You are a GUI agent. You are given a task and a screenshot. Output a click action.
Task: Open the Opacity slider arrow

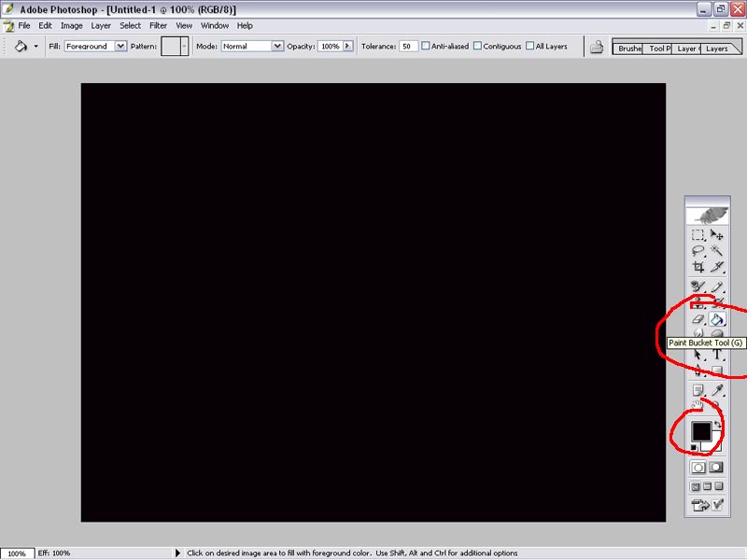347,46
